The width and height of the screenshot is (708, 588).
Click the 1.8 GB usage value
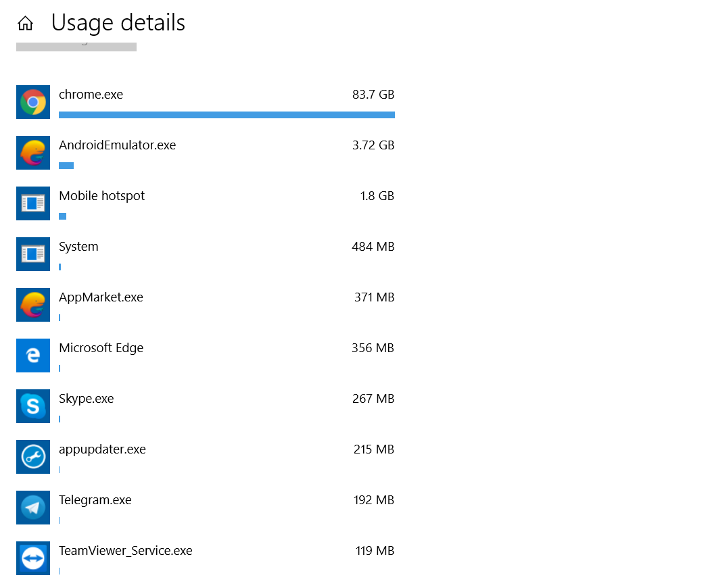pos(377,196)
